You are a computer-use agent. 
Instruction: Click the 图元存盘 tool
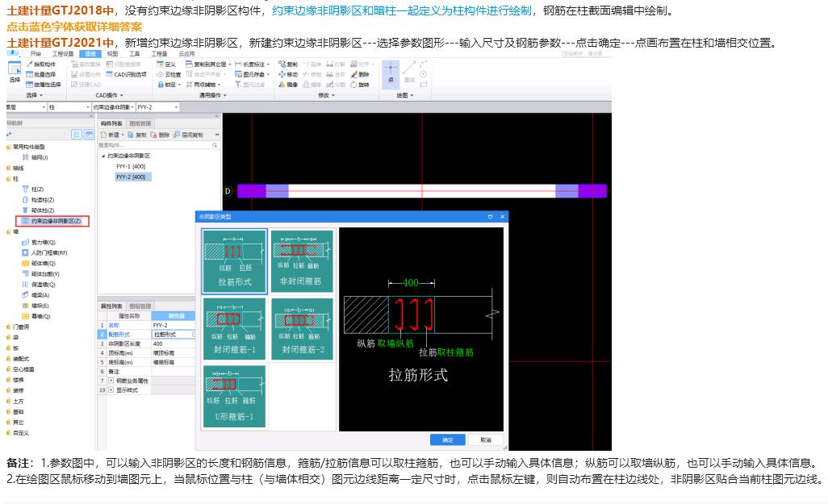pos(253,74)
